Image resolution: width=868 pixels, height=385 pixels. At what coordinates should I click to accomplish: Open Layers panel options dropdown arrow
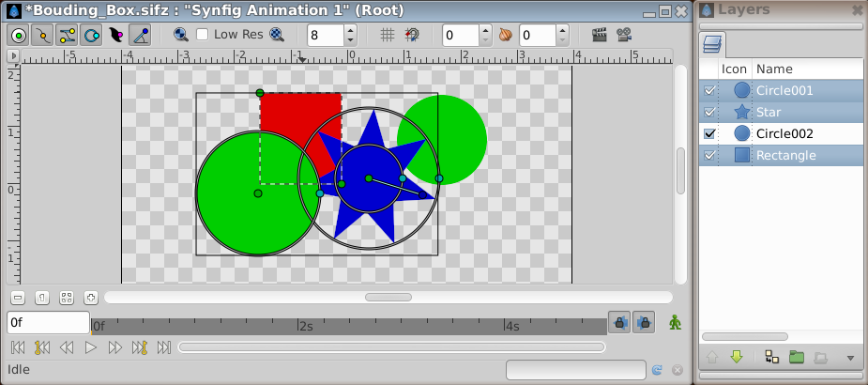[851, 359]
